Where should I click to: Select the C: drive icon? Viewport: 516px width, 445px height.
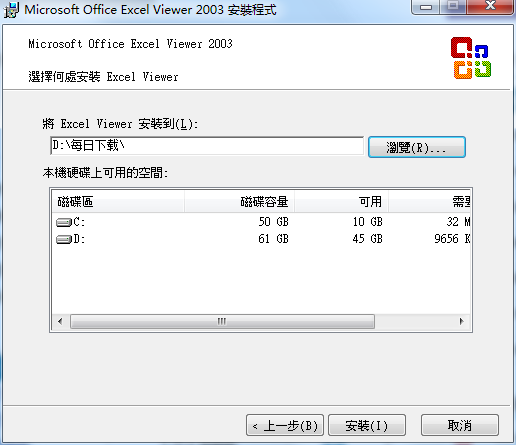(x=64, y=222)
